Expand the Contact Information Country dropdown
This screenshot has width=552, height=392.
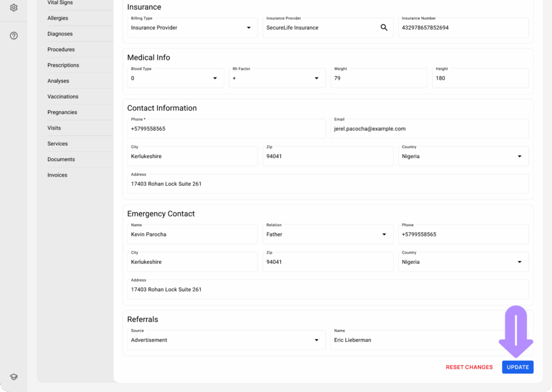[519, 156]
